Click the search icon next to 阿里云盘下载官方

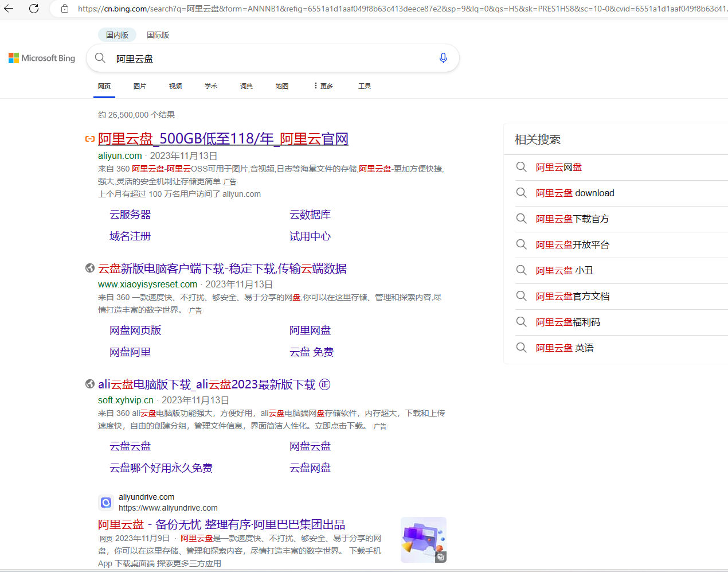click(521, 219)
